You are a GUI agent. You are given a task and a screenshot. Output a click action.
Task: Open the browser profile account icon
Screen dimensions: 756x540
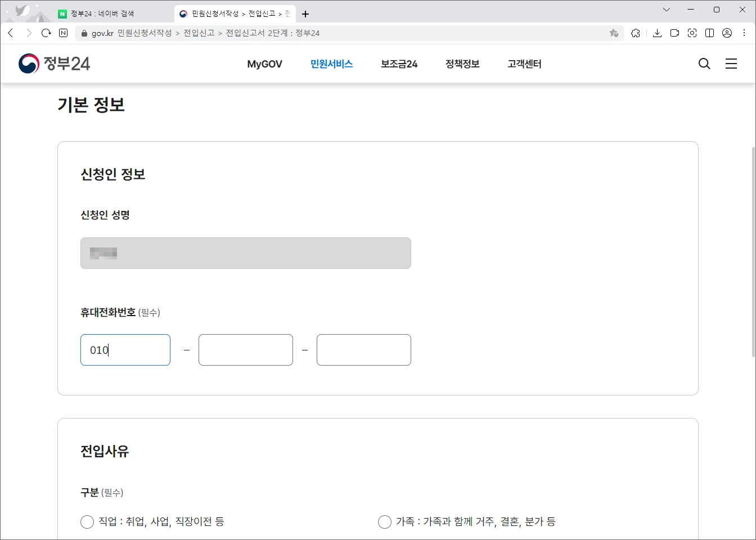pyautogui.click(x=726, y=33)
